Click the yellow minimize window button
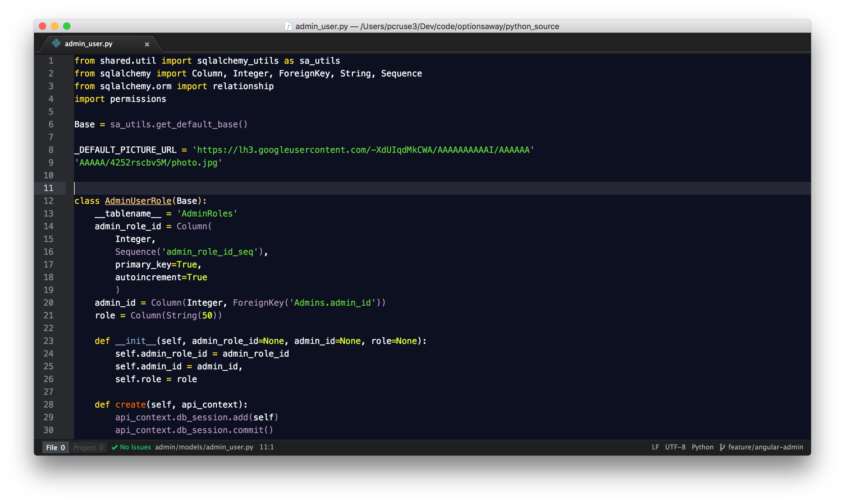Viewport: 845px width, 504px height. [55, 26]
